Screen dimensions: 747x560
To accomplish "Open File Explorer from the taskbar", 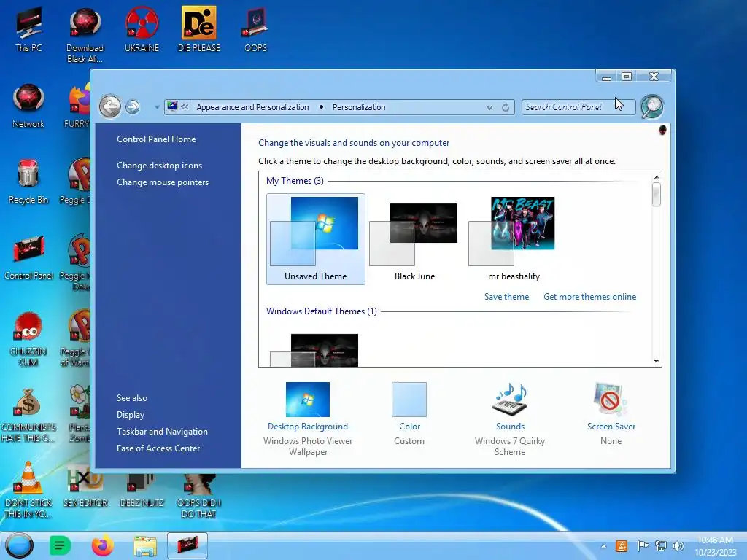I will click(x=145, y=545).
